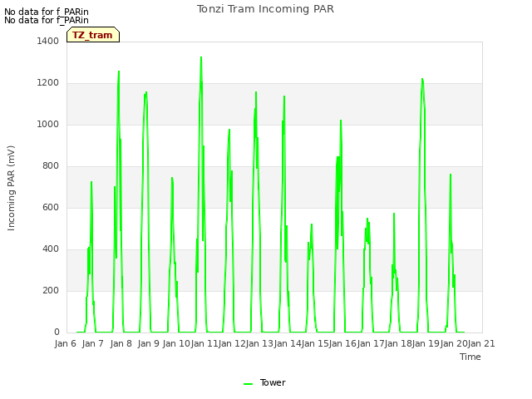Viewport: 532px width, 399px height.
Task: Click the 'Jan 12' x-axis date label
Action: tap(232, 343)
